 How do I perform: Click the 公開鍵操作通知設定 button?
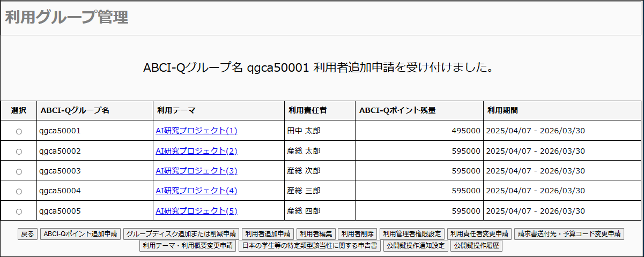click(x=416, y=246)
